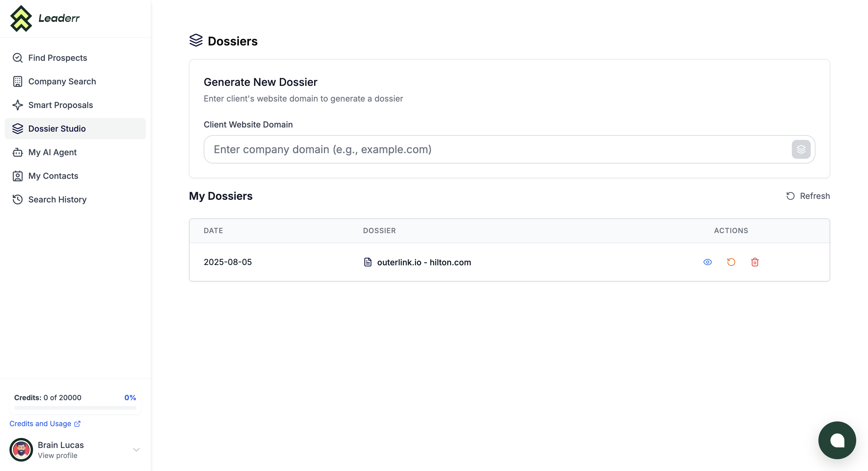Open the My Contacts section
Viewport: 868px width, 471px height.
53,176
